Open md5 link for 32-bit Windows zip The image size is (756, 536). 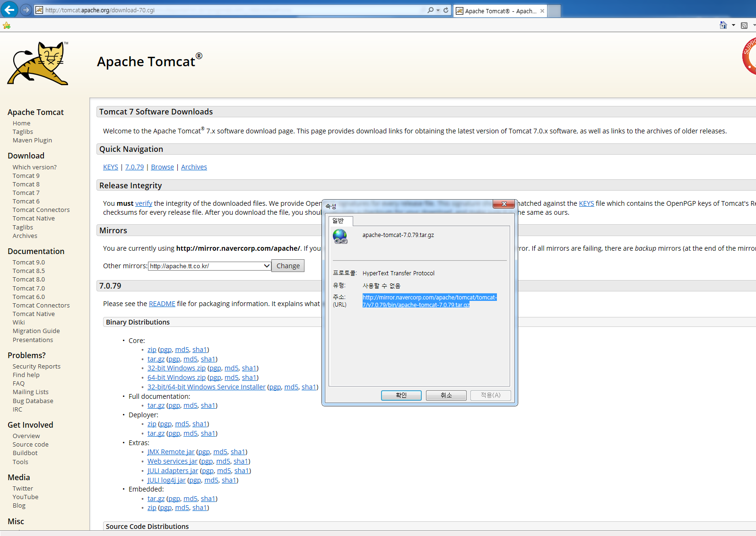tap(232, 368)
